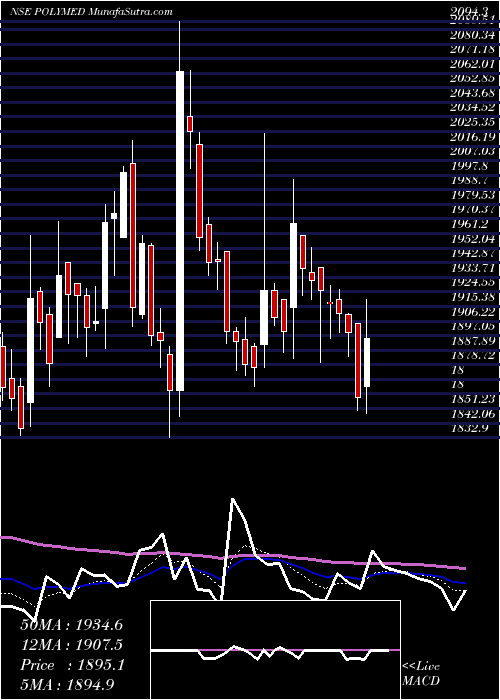
Task: Click the 1952.04 price axis label
Action: [471, 239]
